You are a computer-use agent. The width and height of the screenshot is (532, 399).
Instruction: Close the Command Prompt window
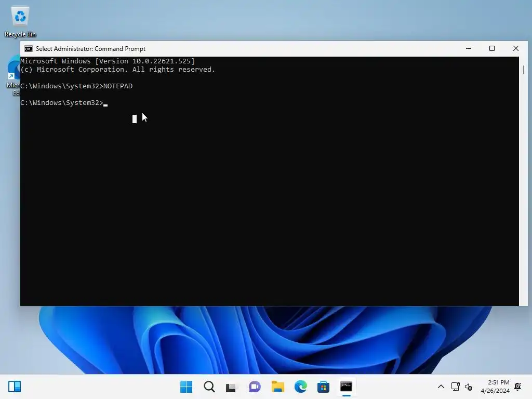coord(516,48)
